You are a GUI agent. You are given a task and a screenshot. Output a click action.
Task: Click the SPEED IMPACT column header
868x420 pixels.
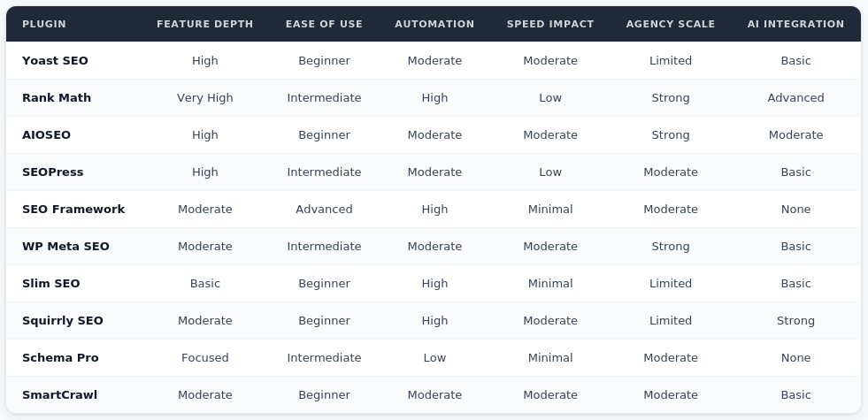[550, 24]
